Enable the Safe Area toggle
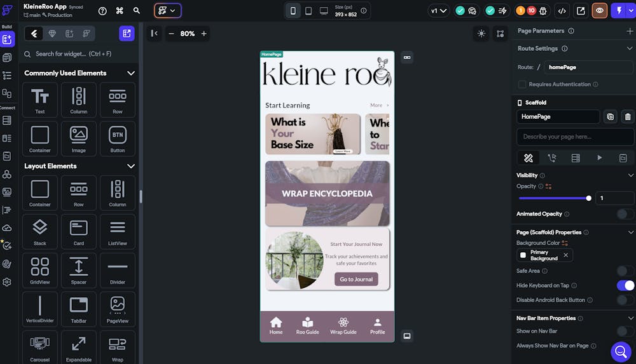 click(625, 271)
